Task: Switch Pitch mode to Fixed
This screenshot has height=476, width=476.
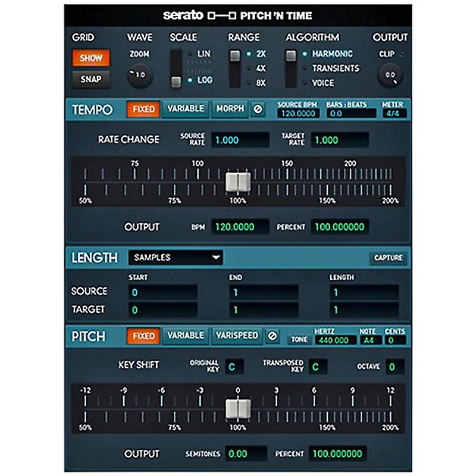Action: point(143,336)
